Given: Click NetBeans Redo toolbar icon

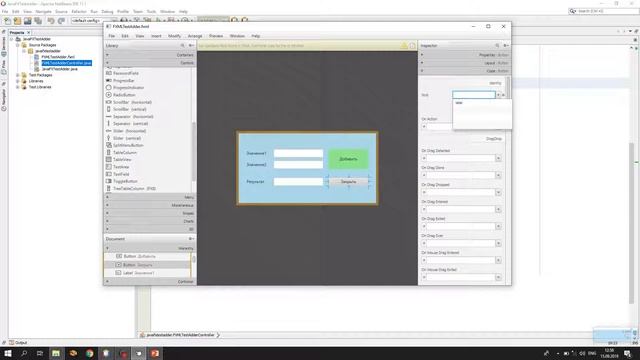Looking at the screenshot, I should 61,20.
